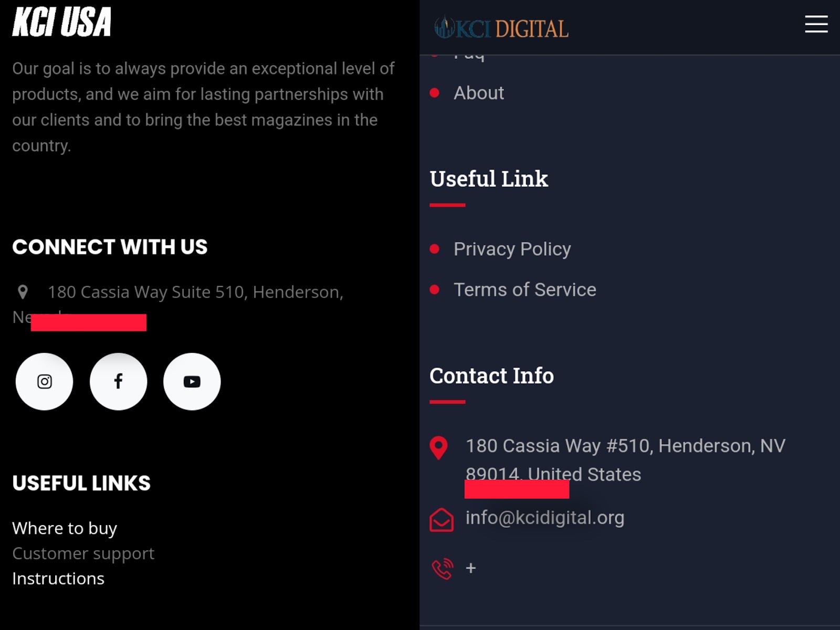Open the Privacy Policy link
840x630 pixels.
[512, 249]
